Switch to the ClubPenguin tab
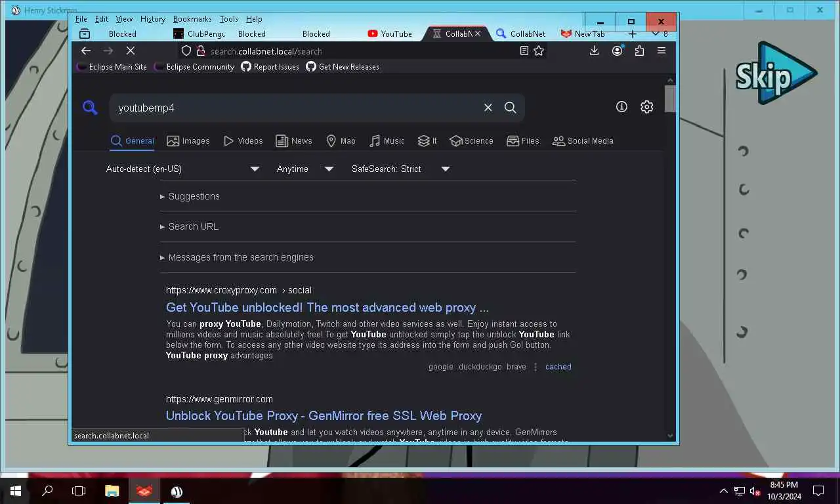The width and height of the screenshot is (840, 504). click(x=199, y=33)
